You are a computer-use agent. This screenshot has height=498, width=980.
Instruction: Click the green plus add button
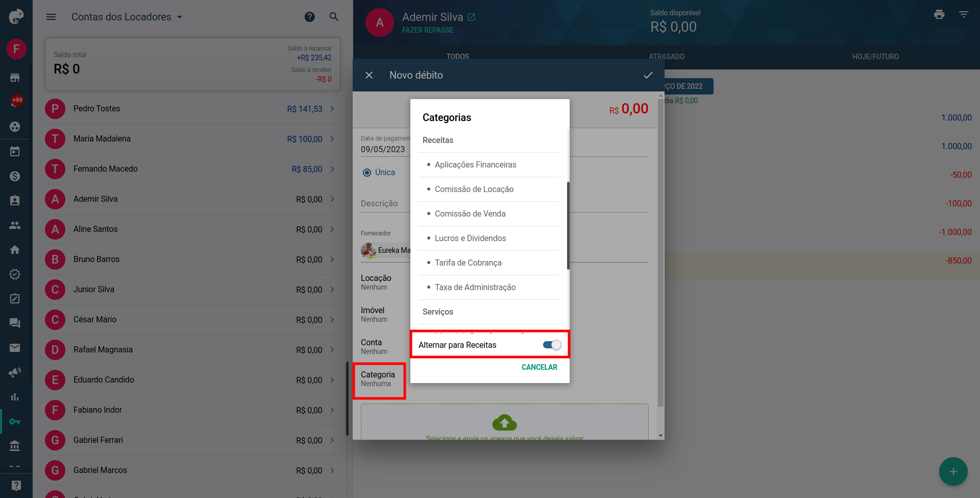point(953,471)
